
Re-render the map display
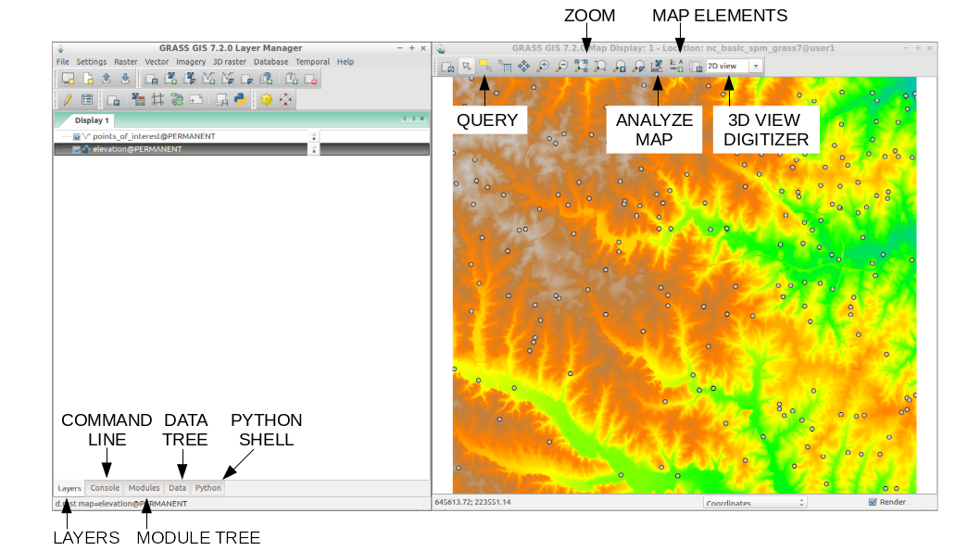tap(447, 67)
